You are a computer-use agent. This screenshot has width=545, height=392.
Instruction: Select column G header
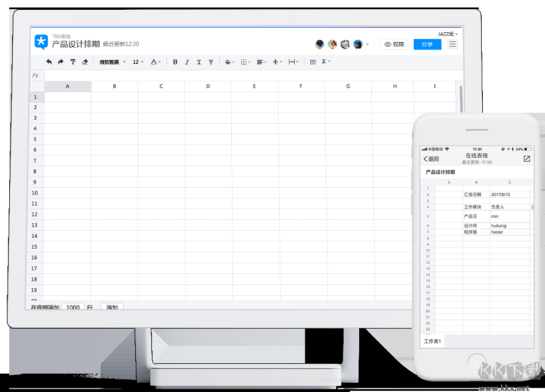tap(348, 86)
